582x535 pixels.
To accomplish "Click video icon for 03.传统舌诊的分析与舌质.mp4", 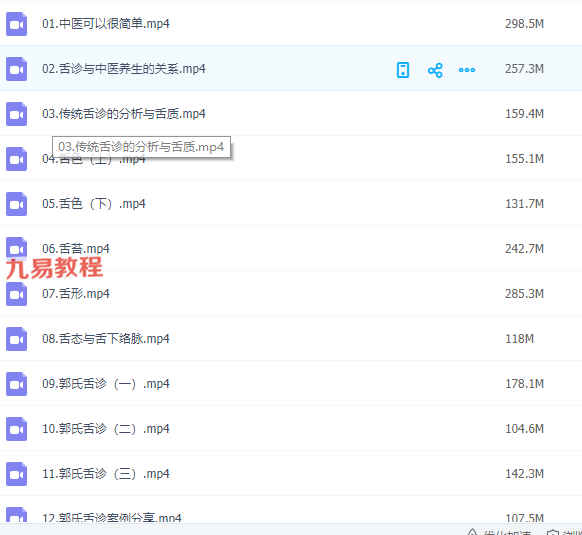I will (16, 114).
